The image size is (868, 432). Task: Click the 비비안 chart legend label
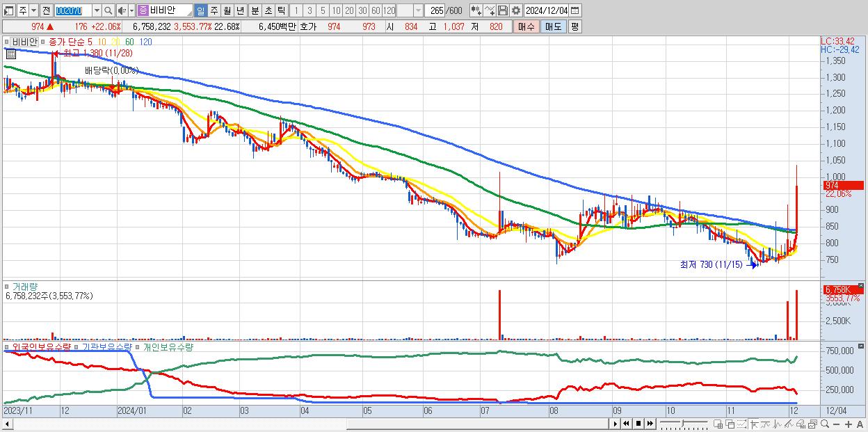pyautogui.click(x=24, y=42)
